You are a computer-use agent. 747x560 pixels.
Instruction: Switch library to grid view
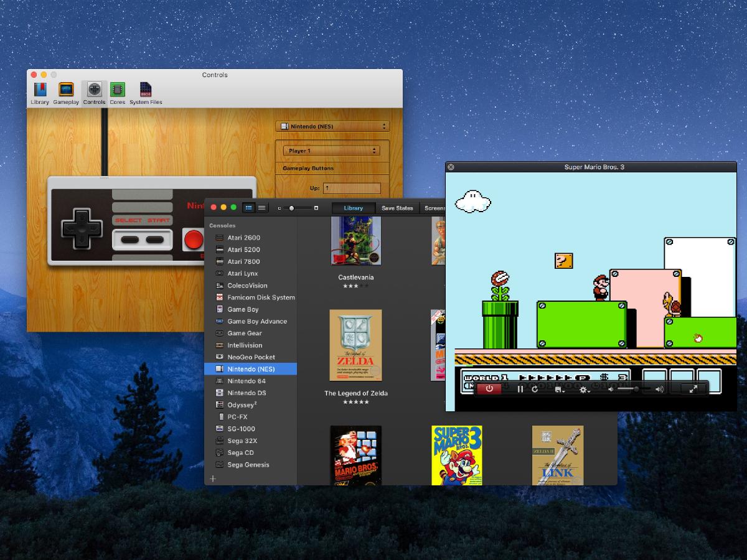point(249,207)
